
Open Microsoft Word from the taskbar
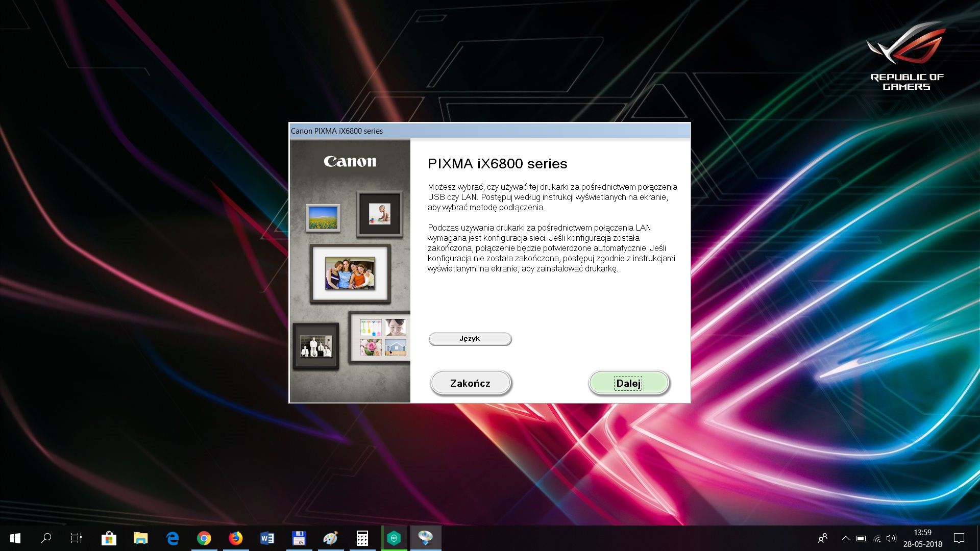tap(267, 538)
